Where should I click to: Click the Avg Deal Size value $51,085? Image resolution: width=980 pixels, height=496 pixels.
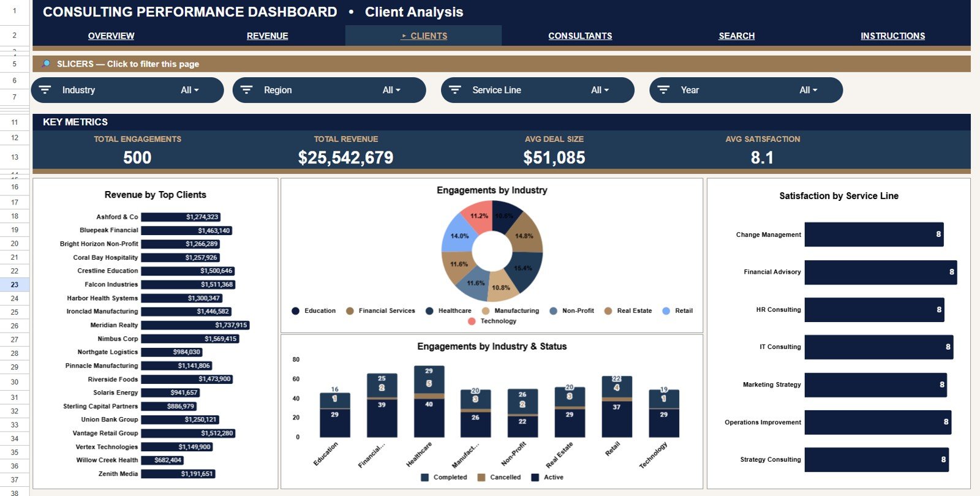click(x=554, y=158)
